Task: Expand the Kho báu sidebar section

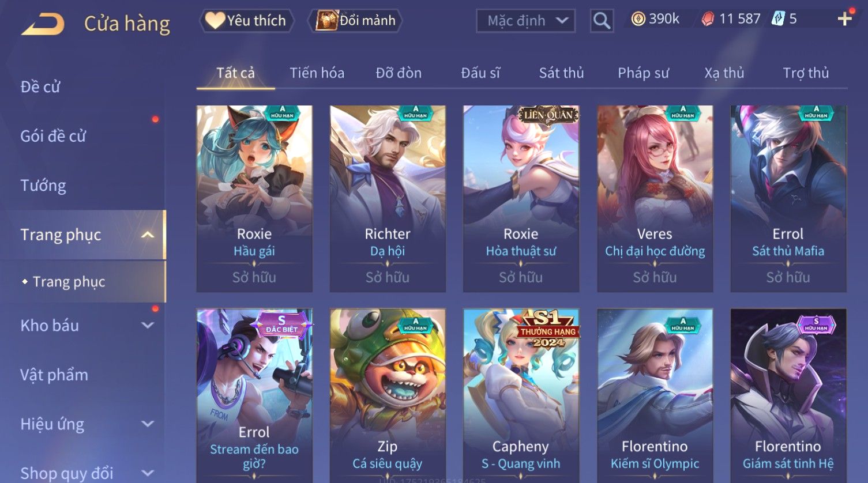Action: (x=148, y=325)
